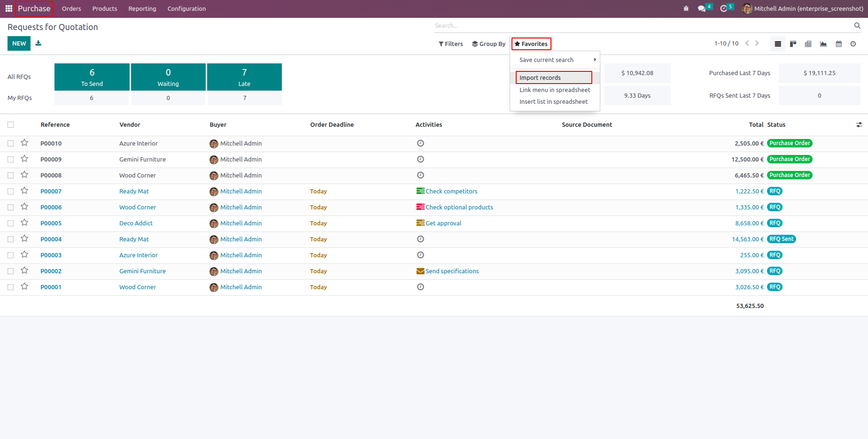This screenshot has width=868, height=439.
Task: Switch to graph view
Action: tap(823, 44)
